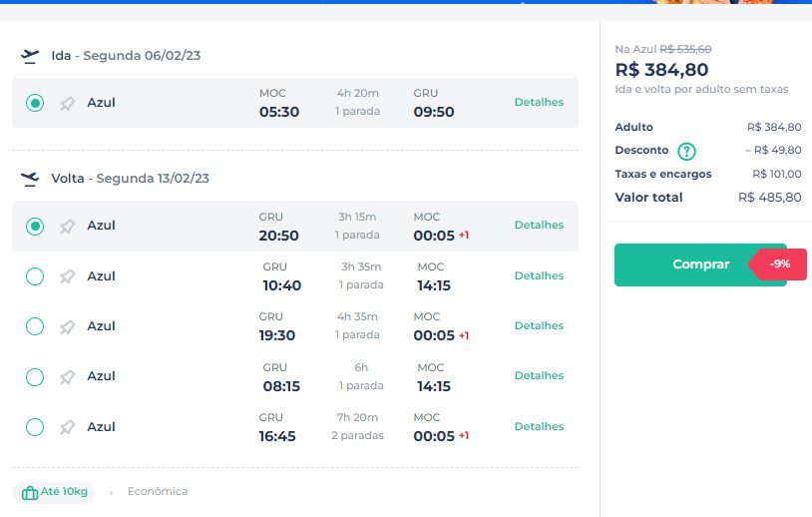
Task: Click the Até 10kg baggage icon
Action: point(30,493)
